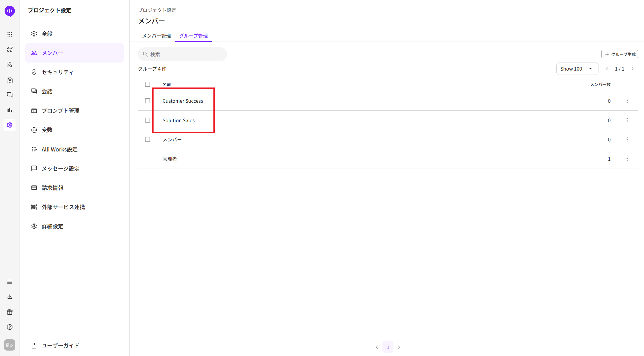Click the help question mark icon
The width and height of the screenshot is (644, 356).
pyautogui.click(x=10, y=327)
